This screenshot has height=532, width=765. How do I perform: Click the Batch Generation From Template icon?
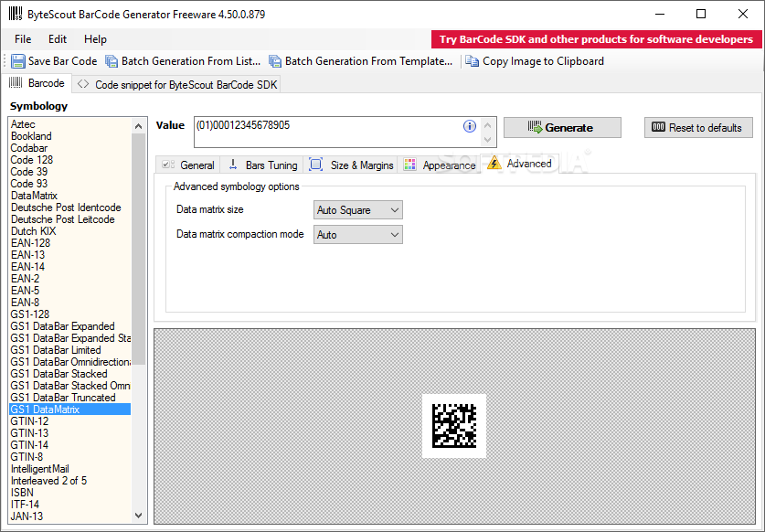coord(275,61)
